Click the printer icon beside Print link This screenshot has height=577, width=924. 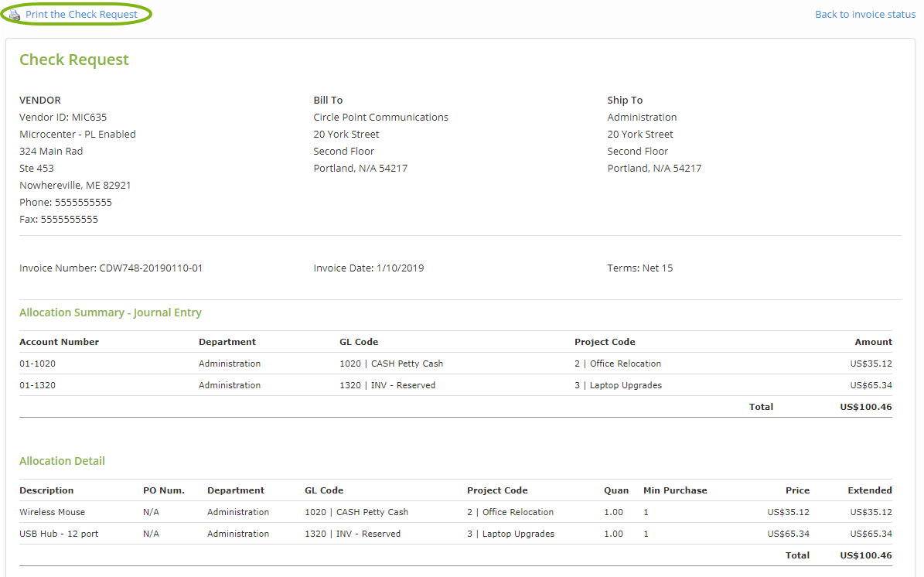pyautogui.click(x=15, y=15)
